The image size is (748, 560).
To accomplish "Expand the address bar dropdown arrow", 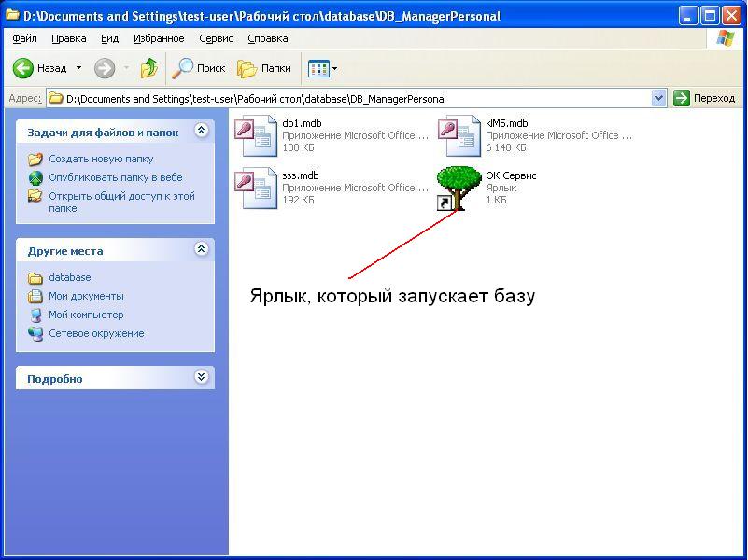I will point(658,99).
